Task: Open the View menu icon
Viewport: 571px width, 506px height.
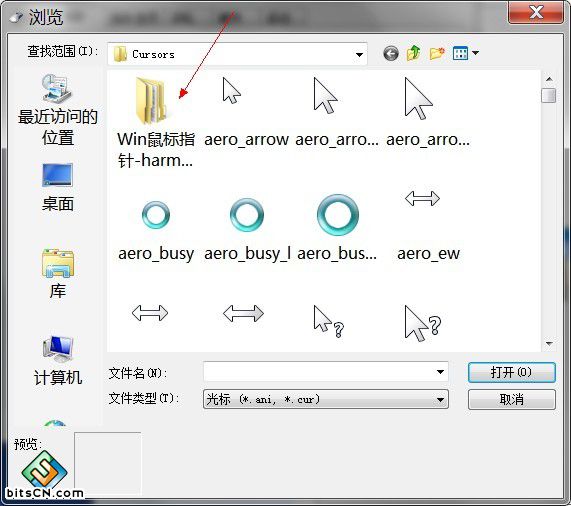Action: pos(465,54)
